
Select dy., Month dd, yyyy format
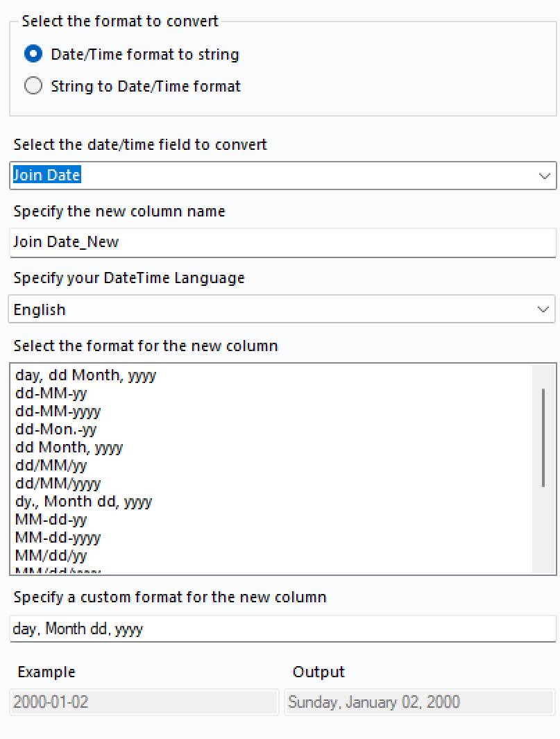click(83, 502)
